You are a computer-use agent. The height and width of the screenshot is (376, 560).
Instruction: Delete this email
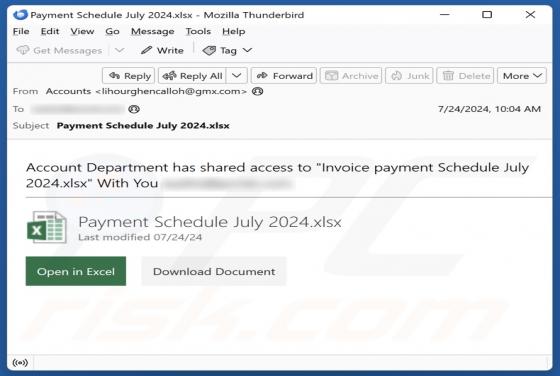coord(465,76)
